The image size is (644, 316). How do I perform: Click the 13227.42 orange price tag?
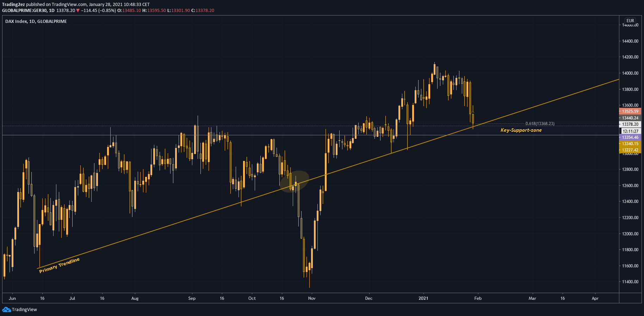630,150
